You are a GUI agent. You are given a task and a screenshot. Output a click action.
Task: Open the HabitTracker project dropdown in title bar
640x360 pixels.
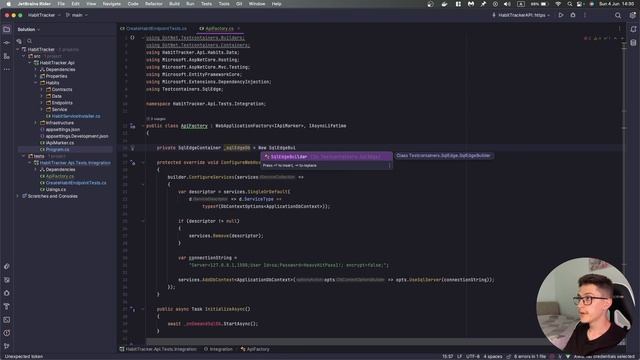(x=44, y=15)
